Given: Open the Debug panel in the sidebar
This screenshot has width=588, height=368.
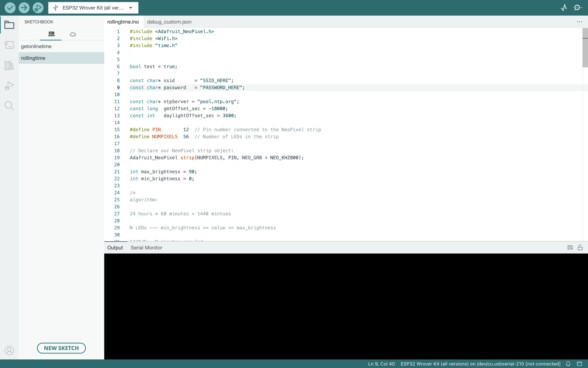Looking at the screenshot, I should point(9,86).
